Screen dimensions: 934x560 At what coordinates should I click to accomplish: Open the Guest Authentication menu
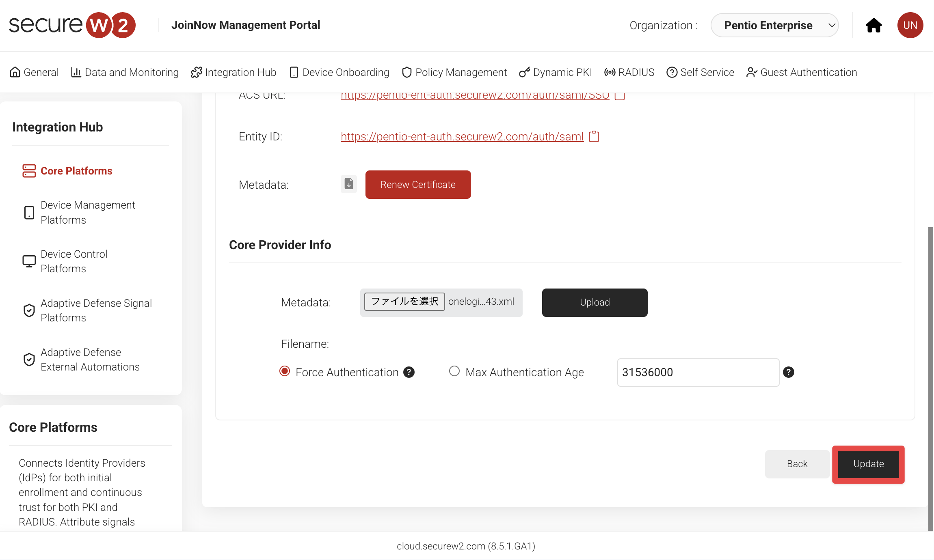pos(802,72)
